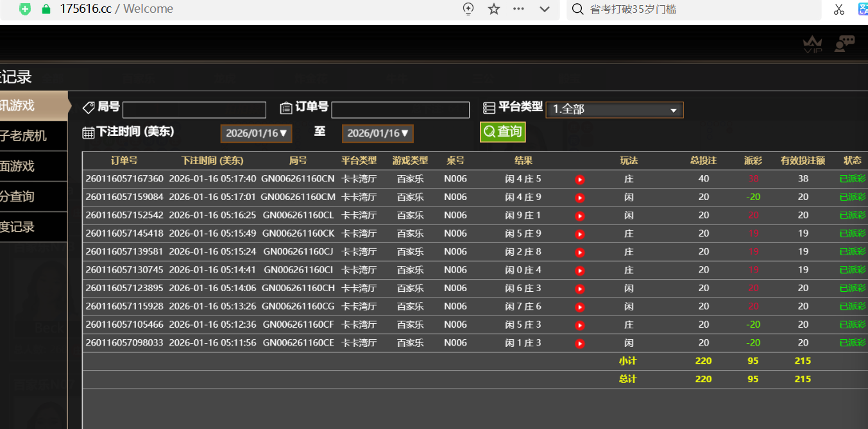868x429 pixels.
Task: Open the browser's three-dot more menu
Action: coord(518,9)
